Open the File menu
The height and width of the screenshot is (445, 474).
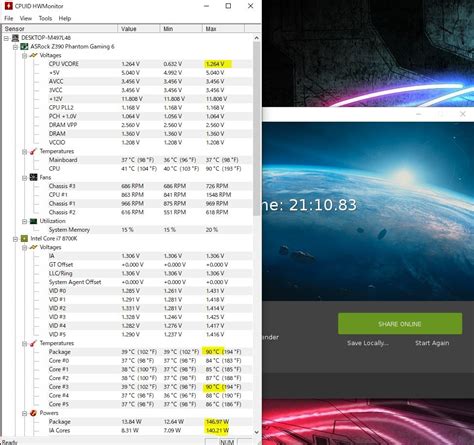[9, 18]
